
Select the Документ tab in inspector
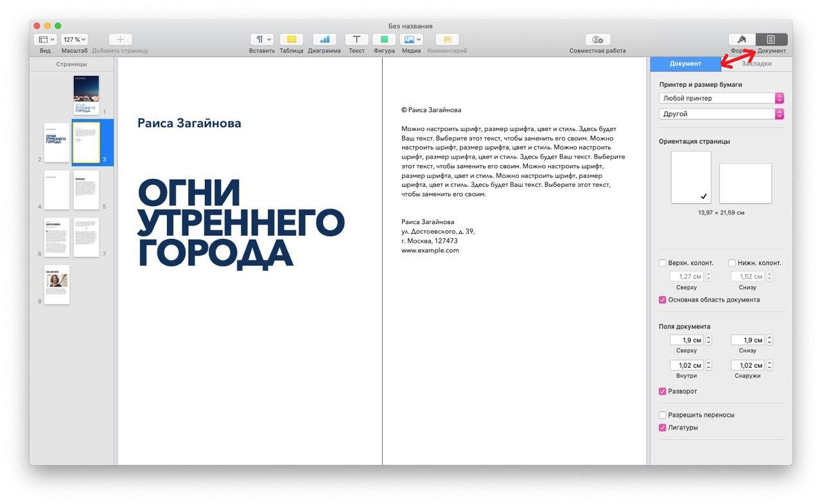click(685, 64)
